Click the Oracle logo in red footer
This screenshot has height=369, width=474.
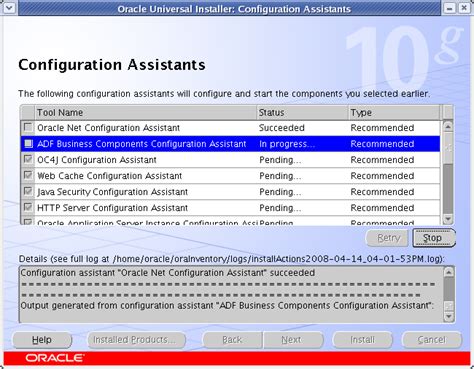click(55, 358)
